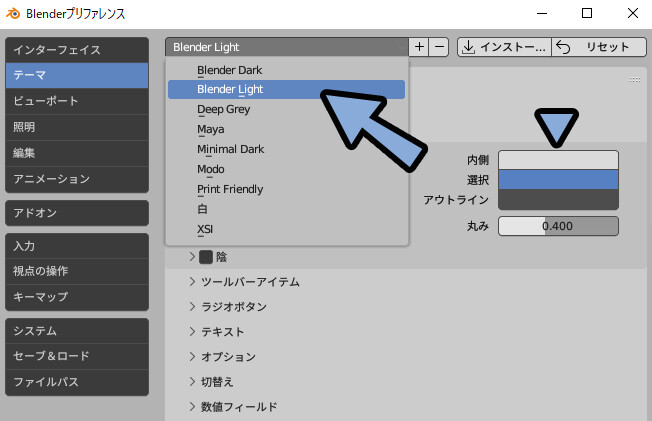This screenshot has height=421, width=652.
Task: Click the 丸み 0.400 slider
Action: (558, 226)
